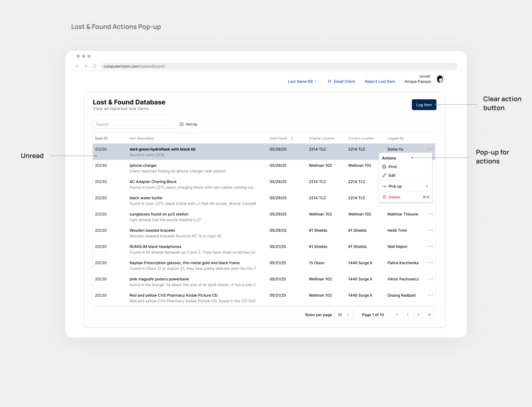Select Print from the Actions menu
Screen dimensions: 532x407
pyautogui.click(x=392, y=167)
